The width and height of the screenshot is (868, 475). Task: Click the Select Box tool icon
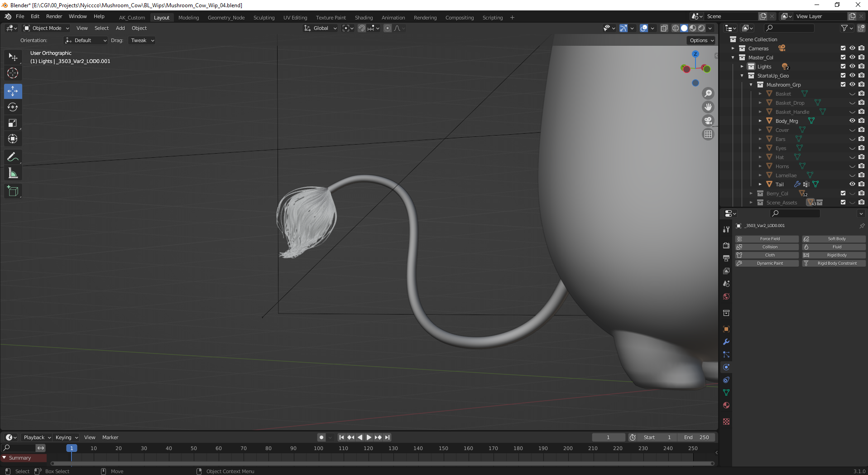tap(13, 57)
